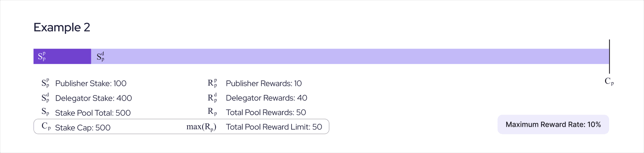Image resolution: width=644 pixels, height=153 pixels.
Task: Select the "Stake Pool Total: 500" text
Action: point(93,113)
